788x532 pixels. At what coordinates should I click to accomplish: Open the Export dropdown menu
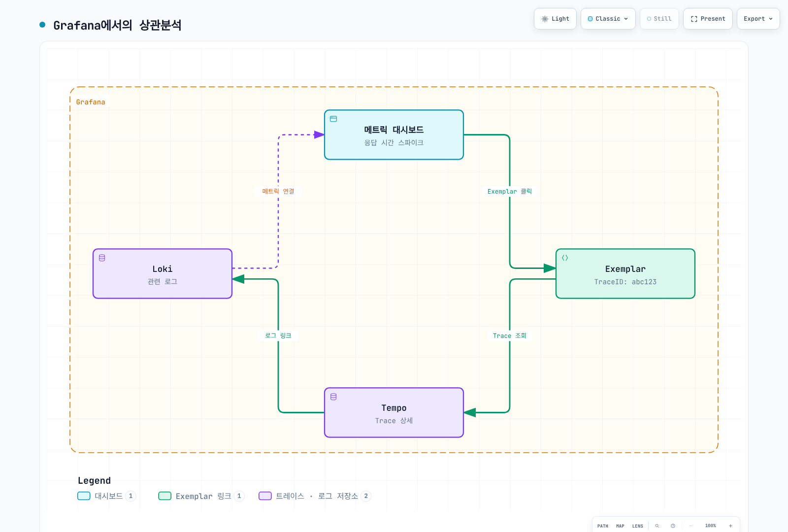(x=758, y=19)
